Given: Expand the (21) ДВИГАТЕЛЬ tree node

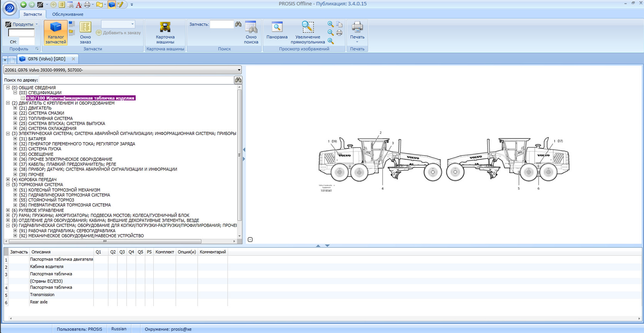Looking at the screenshot, I should [15, 108].
